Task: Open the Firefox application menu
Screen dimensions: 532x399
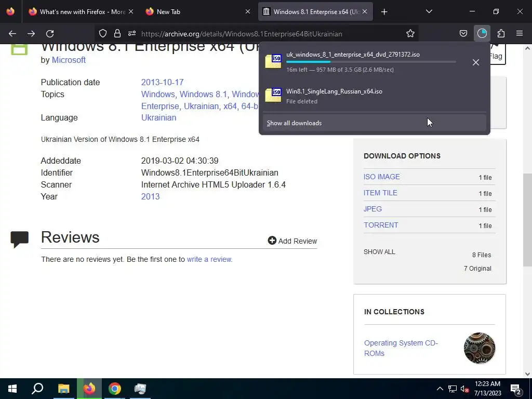Action: [520, 34]
